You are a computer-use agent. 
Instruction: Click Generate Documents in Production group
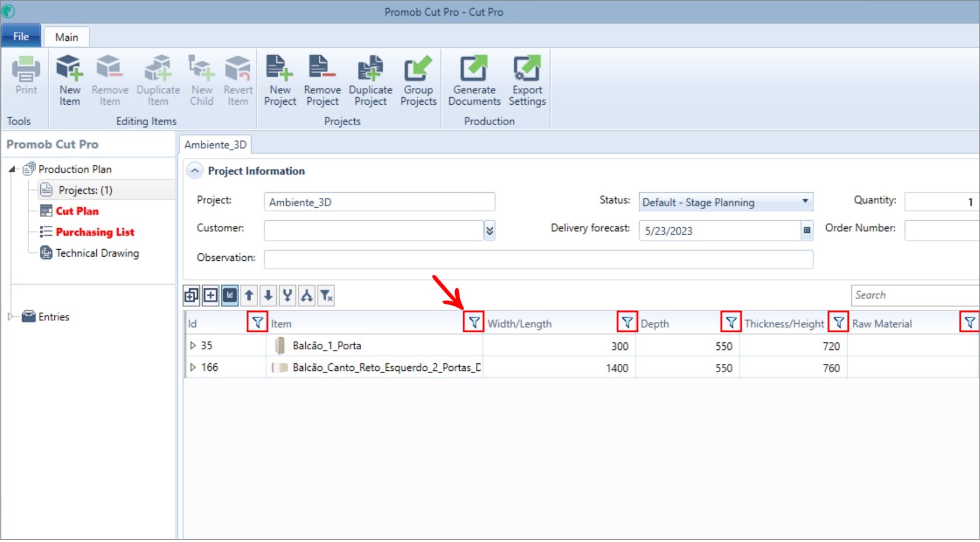[x=474, y=80]
